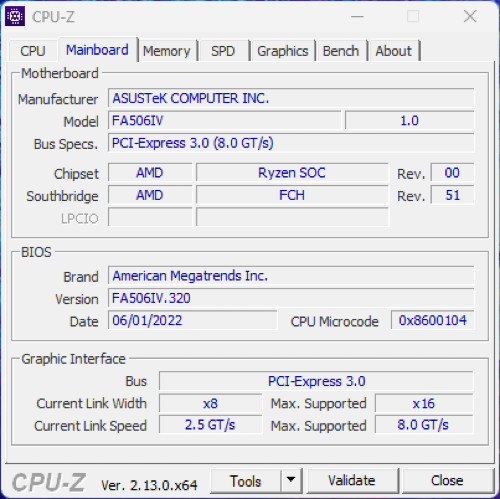500x499 pixels.
Task: Click the BIOS Date 06/01/2022
Action: tap(192, 320)
